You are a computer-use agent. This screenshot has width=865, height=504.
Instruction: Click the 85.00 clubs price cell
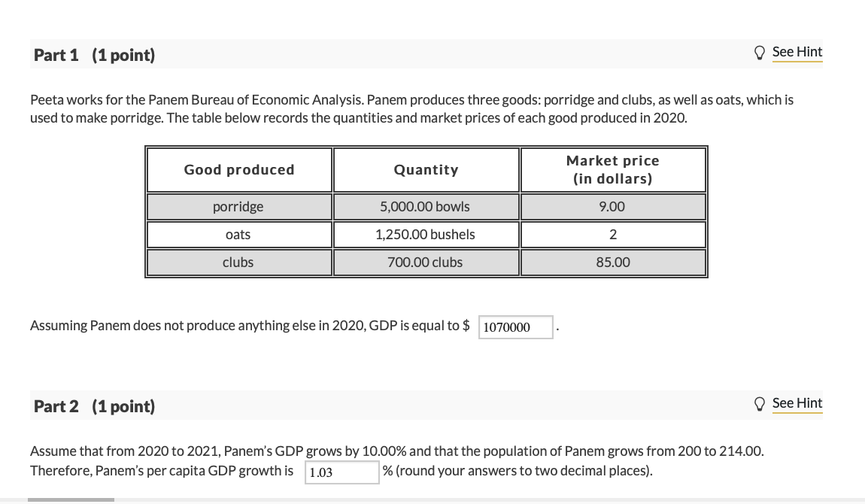(612, 263)
